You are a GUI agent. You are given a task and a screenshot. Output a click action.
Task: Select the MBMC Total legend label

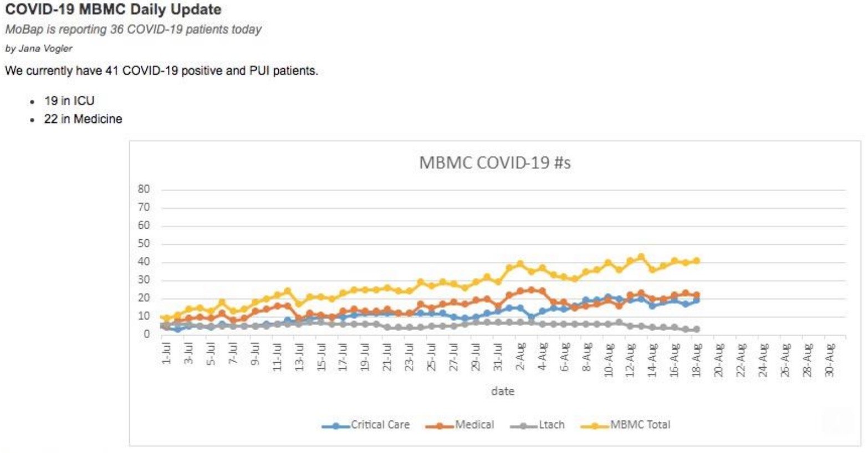640,425
